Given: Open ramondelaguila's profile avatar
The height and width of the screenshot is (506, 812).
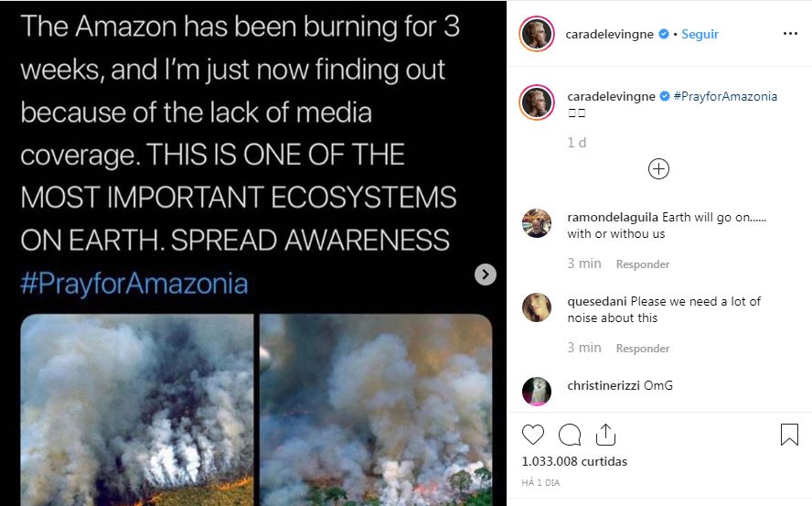Looking at the screenshot, I should coord(537,223).
